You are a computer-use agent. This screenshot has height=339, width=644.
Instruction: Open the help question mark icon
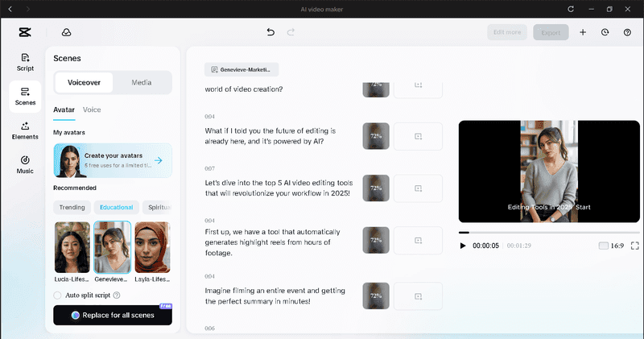tap(627, 32)
